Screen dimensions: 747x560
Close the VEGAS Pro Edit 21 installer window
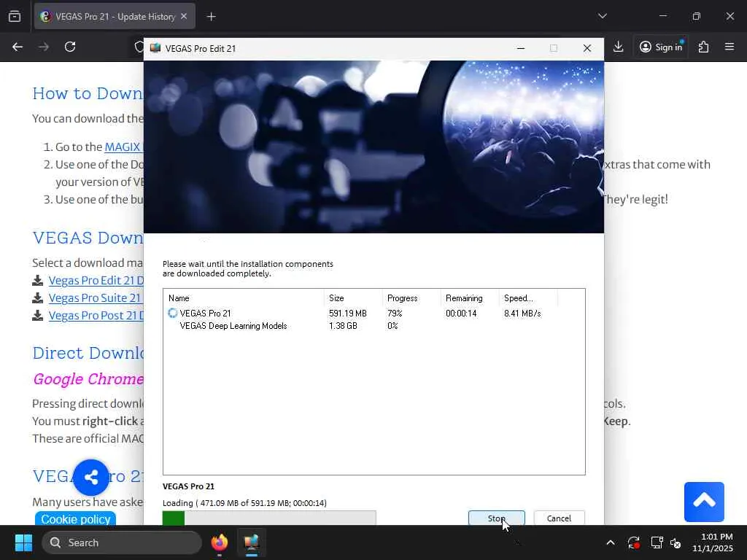[587, 48]
